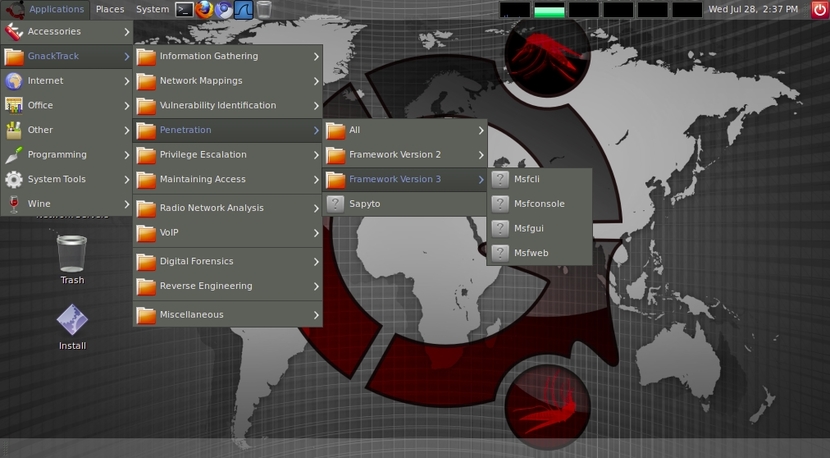Launch Sapyto from Penetration menu
This screenshot has height=458, width=830.
(x=404, y=204)
